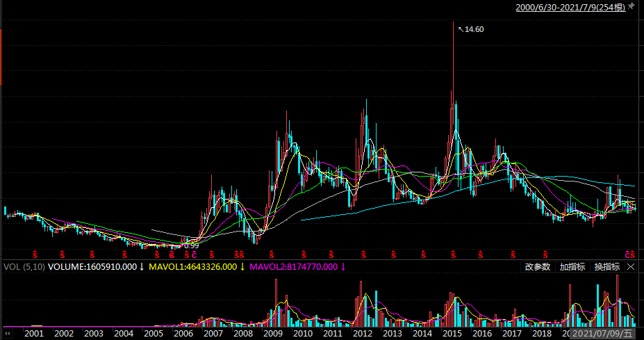Viewport: 644px width, 340px height.
Task: Click the red S marker above year 2010
Action: pyautogui.click(x=304, y=255)
